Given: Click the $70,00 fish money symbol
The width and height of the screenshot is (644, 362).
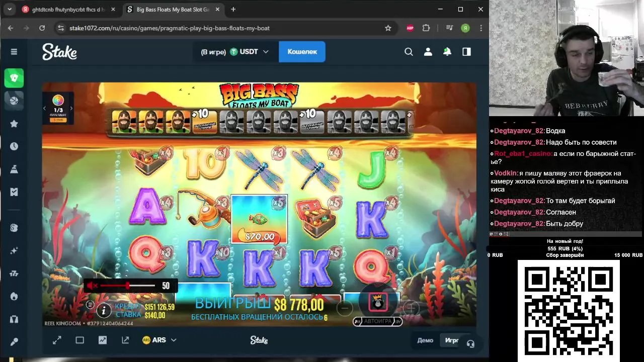Looking at the screenshot, I should click(x=259, y=219).
